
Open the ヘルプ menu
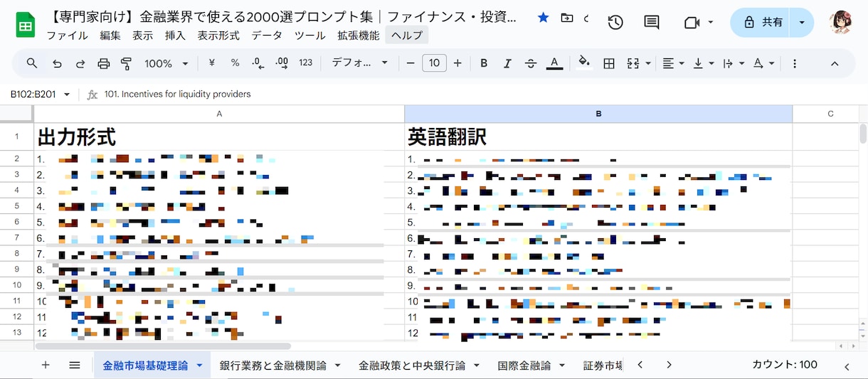[x=407, y=36]
